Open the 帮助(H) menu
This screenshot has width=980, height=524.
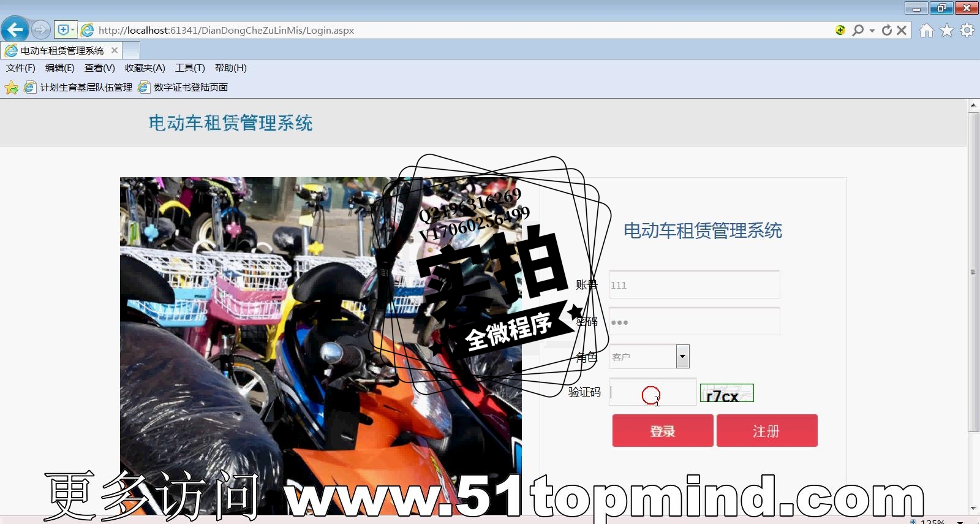coord(231,68)
